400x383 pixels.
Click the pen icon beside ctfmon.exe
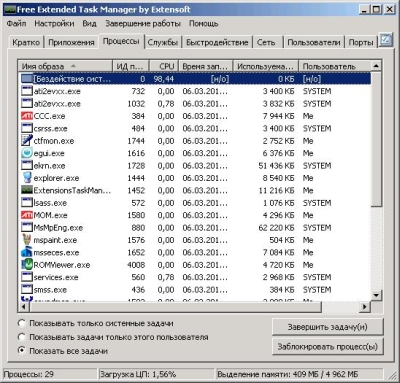tap(27, 141)
